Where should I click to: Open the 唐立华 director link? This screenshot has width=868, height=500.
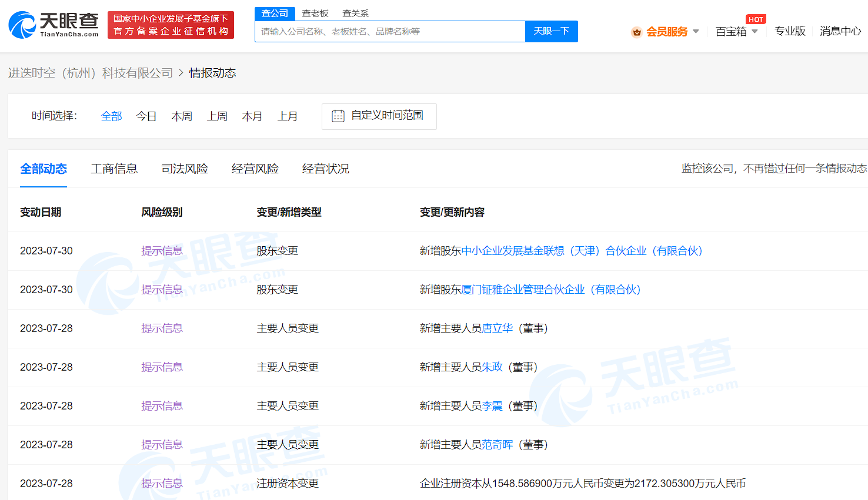[497, 328]
